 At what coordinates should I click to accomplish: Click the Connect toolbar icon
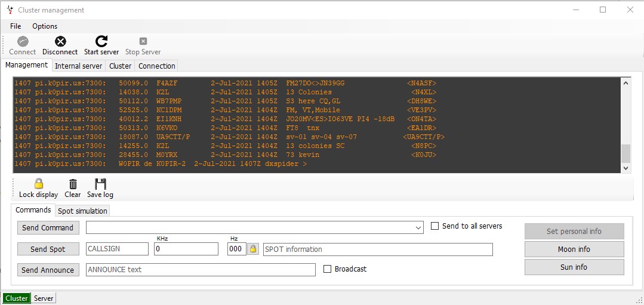[23, 41]
